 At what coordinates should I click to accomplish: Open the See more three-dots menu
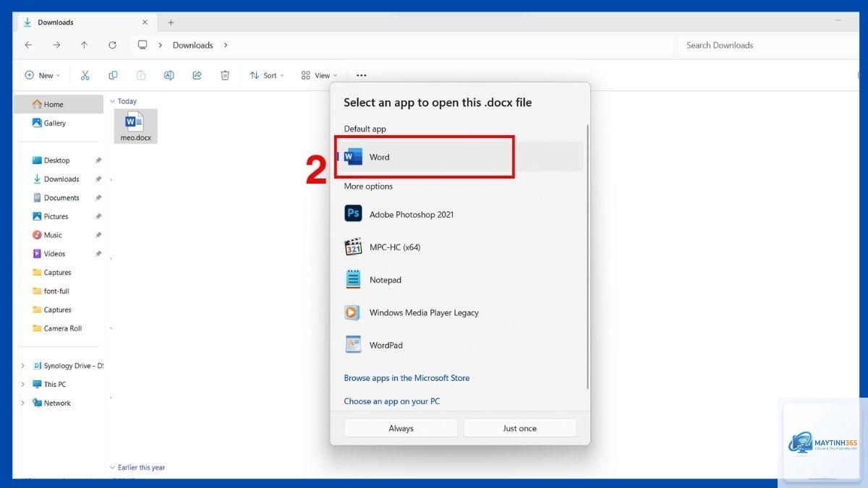tap(362, 75)
